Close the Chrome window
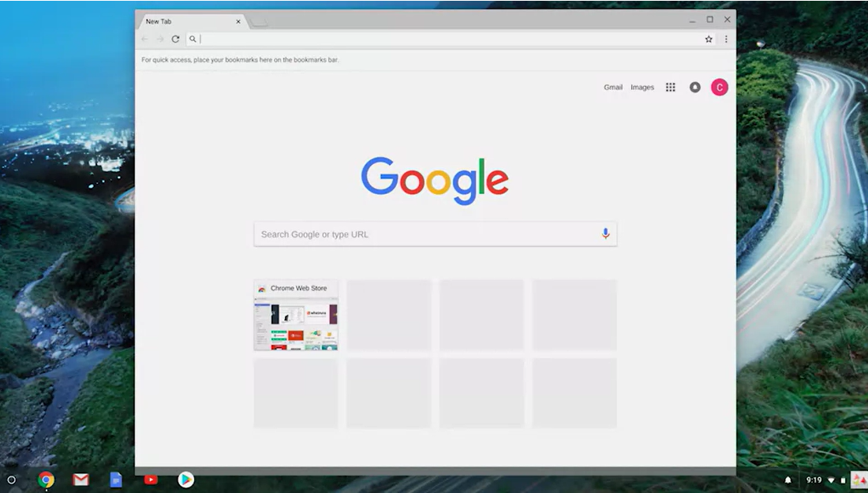This screenshot has width=868, height=493. [728, 20]
